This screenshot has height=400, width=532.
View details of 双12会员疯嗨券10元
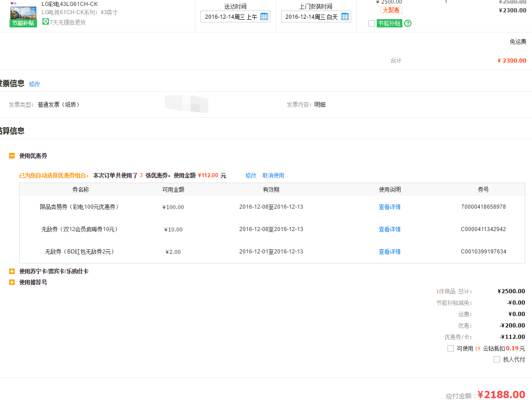tap(390, 229)
